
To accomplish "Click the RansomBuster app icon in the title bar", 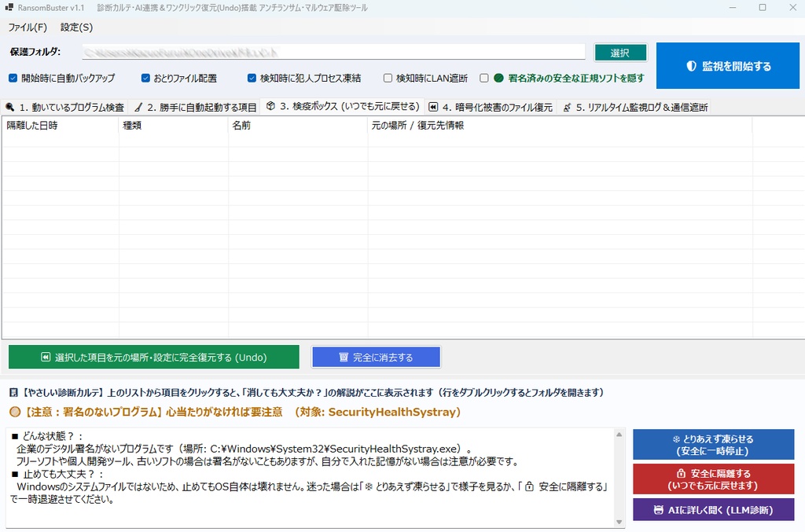I will coord(9,8).
